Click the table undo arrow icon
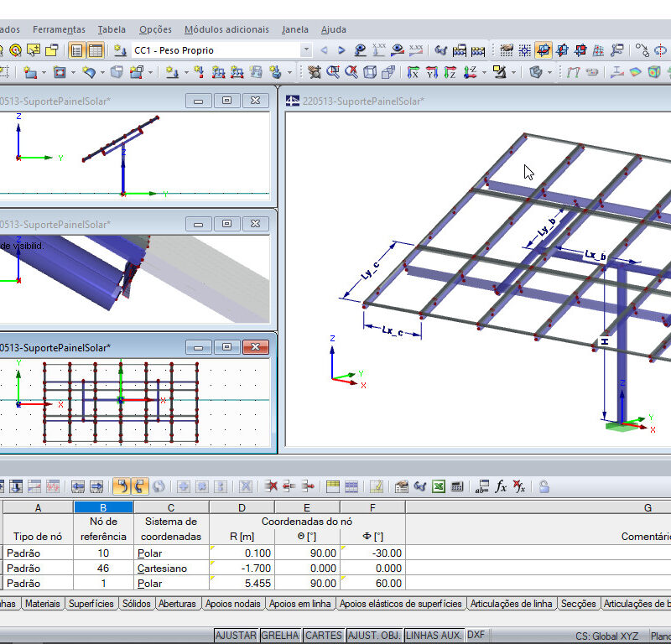Image resolution: width=671 pixels, height=644 pixels. (x=122, y=486)
